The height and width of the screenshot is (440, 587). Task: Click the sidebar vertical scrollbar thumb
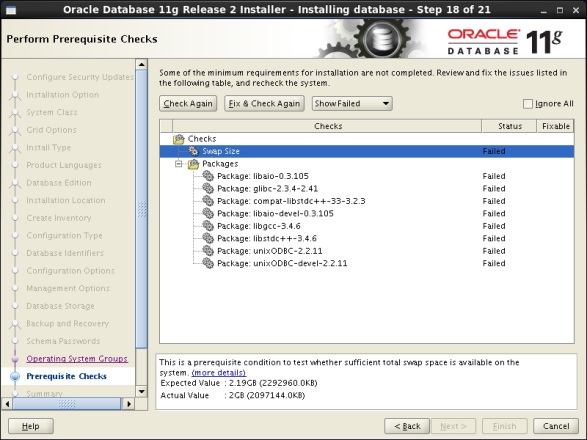click(142, 209)
